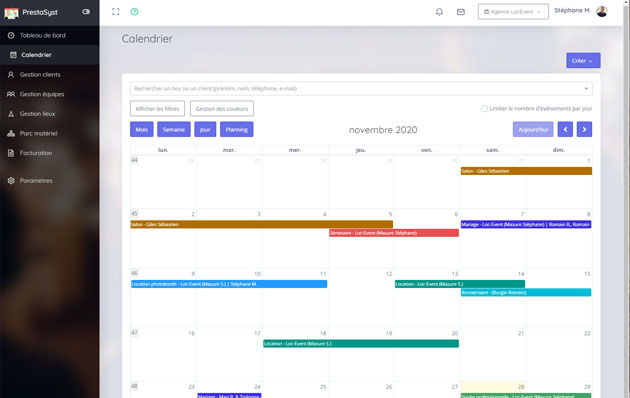Open Gestion des couleurs settings
Image resolution: width=630 pixels, height=398 pixels.
222,108
